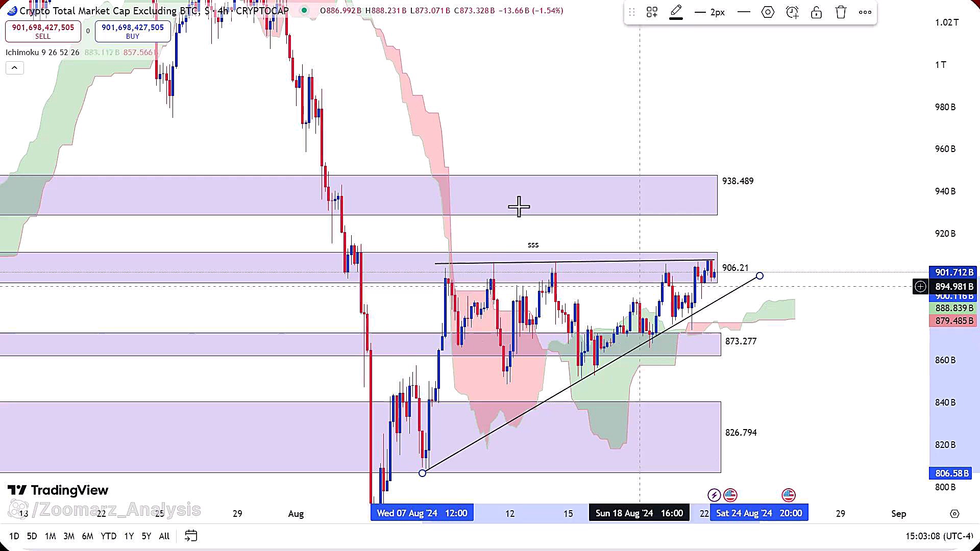Select the 1D time range

[x=14, y=536]
